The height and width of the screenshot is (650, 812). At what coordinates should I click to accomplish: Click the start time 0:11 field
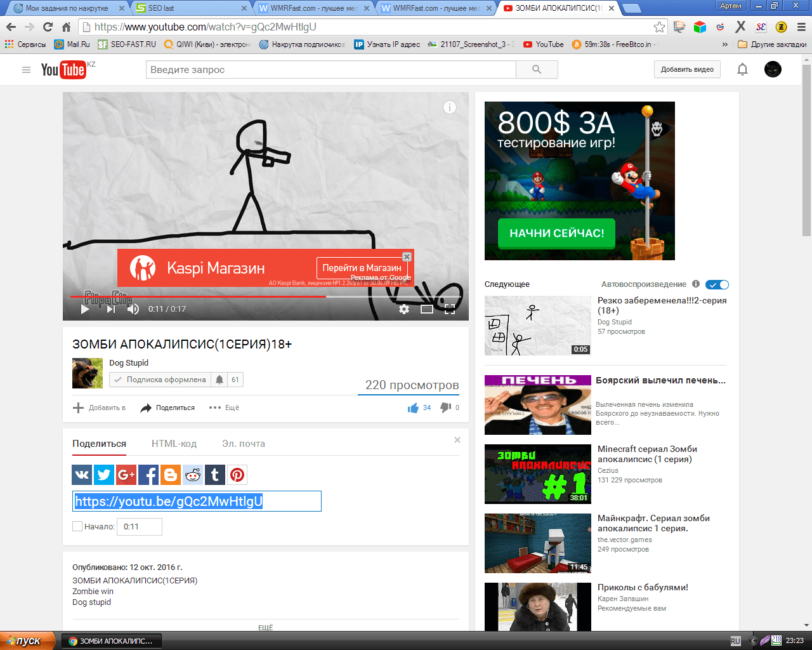[139, 526]
